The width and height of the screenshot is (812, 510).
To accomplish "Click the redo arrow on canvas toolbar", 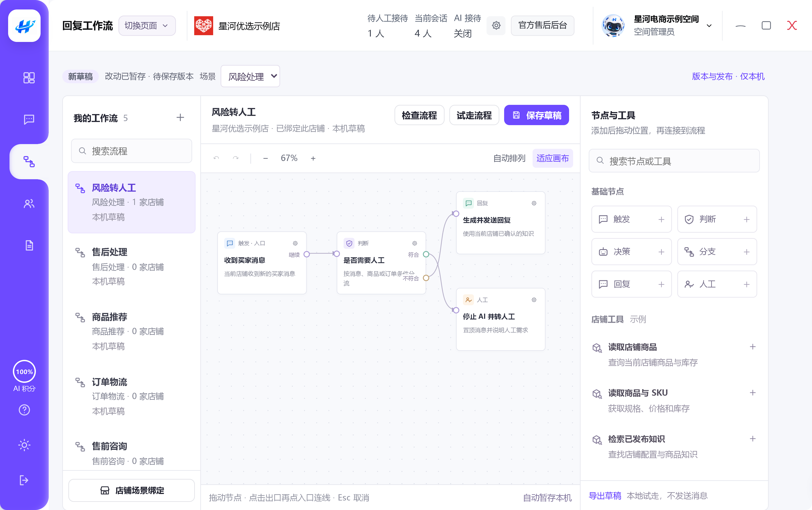I will (236, 158).
